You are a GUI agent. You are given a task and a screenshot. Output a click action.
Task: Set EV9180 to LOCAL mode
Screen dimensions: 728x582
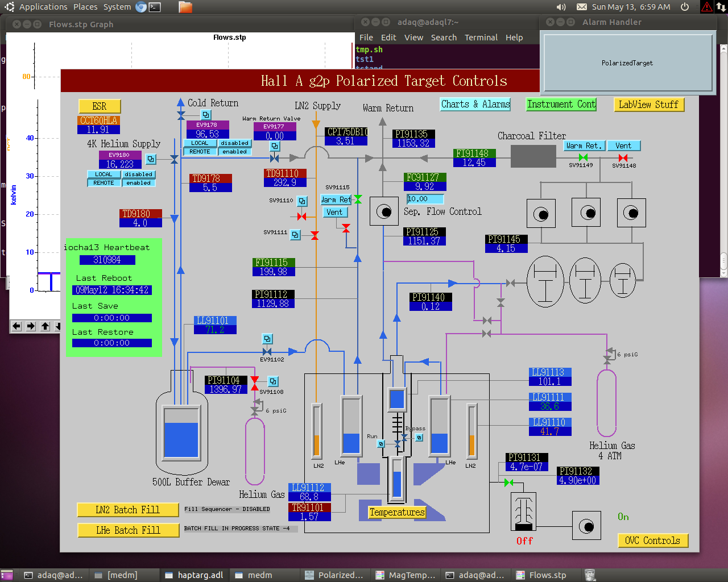104,174
